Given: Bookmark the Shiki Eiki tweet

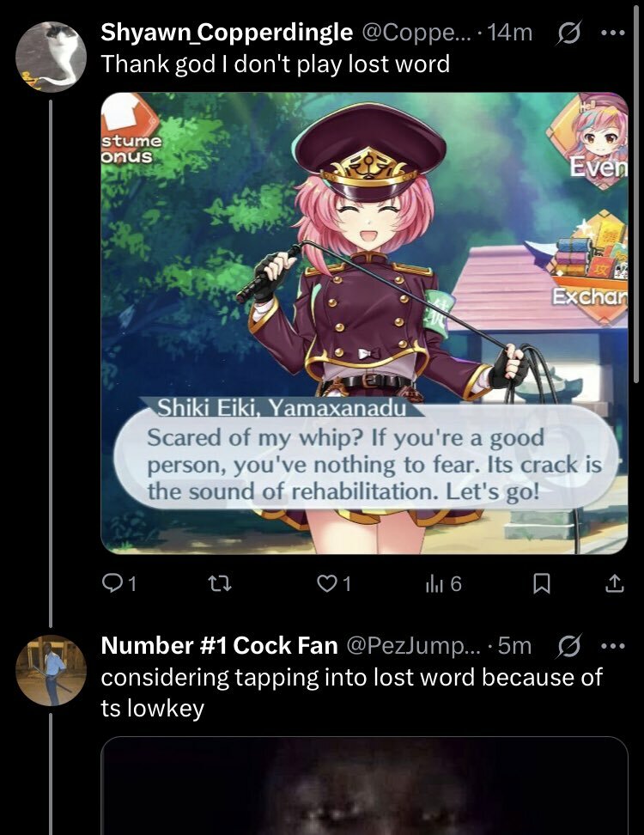Looking at the screenshot, I should click(x=541, y=584).
